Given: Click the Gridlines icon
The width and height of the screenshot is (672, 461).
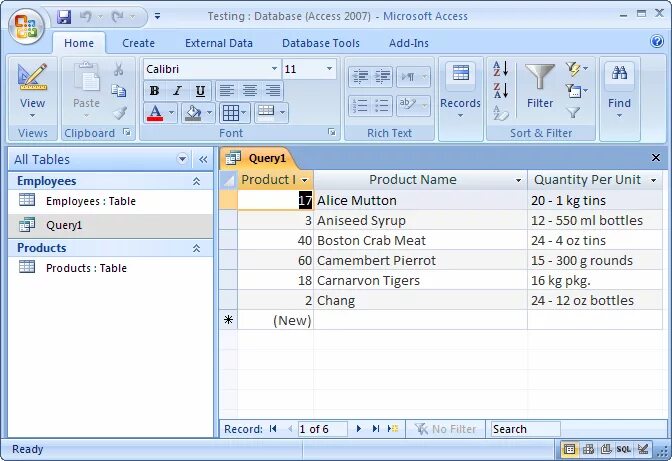Looking at the screenshot, I should 231,113.
